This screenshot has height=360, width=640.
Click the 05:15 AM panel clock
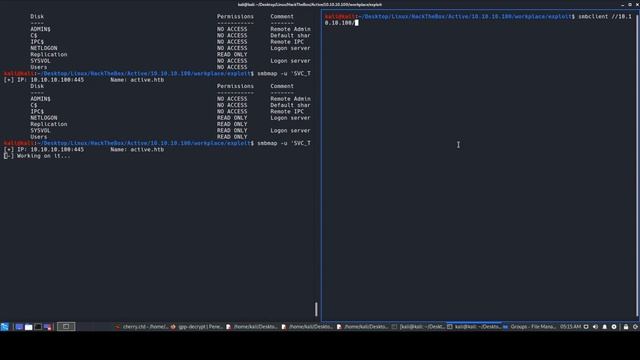(570, 327)
